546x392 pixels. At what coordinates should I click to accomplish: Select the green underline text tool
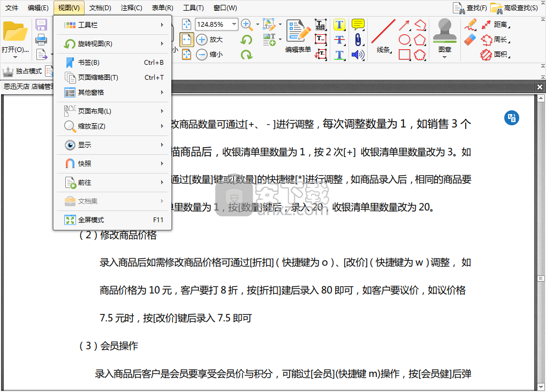[339, 55]
